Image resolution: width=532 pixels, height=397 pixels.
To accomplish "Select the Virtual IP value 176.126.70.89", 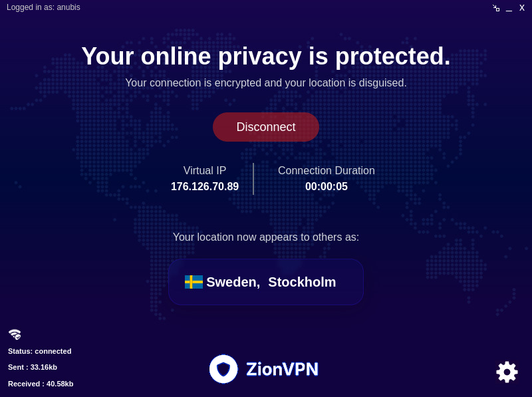I will (205, 186).
